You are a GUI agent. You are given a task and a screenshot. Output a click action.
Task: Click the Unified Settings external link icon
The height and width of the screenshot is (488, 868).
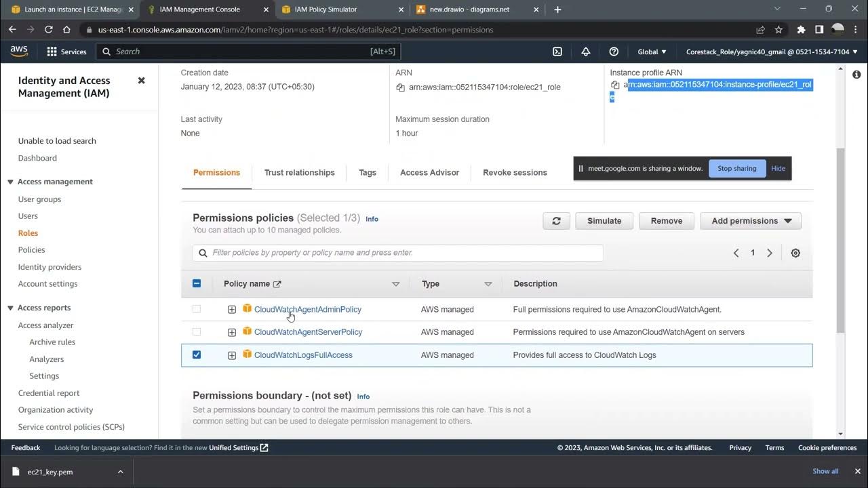[x=264, y=447]
